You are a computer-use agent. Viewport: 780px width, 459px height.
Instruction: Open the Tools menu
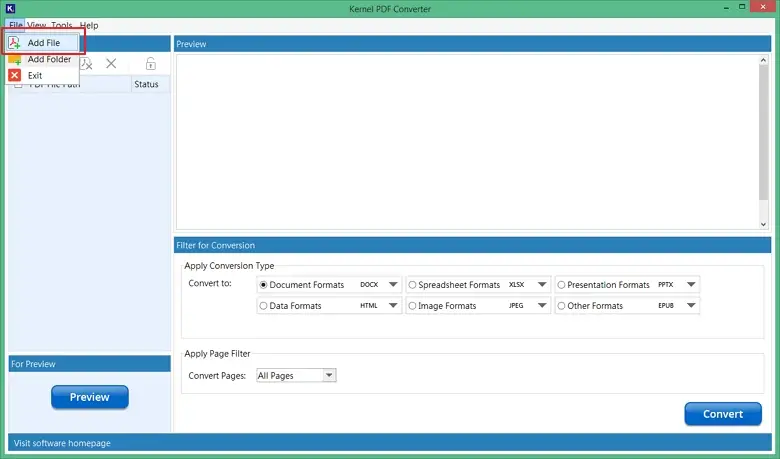pyautogui.click(x=62, y=25)
